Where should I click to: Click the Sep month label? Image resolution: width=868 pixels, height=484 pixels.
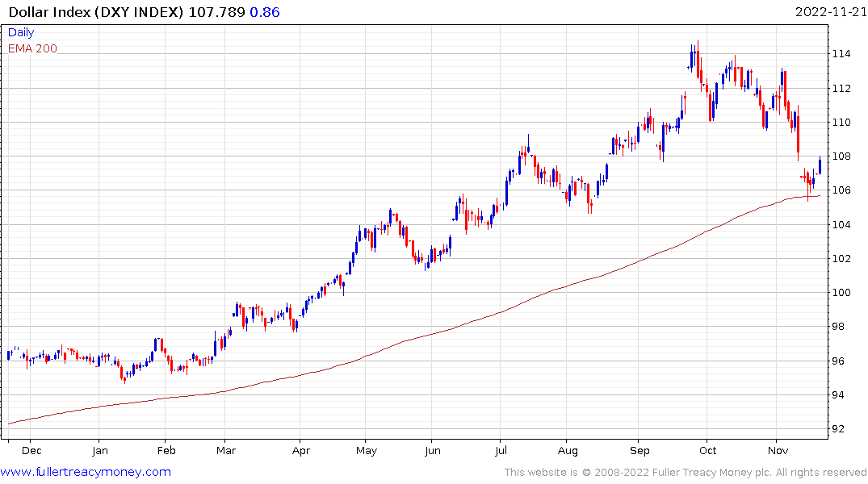[640, 451]
